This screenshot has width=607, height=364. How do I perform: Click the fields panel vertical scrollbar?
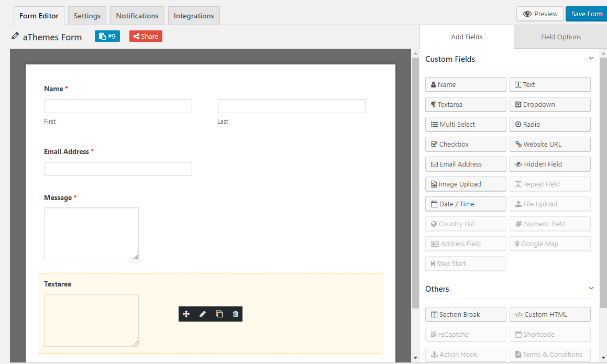coord(603,182)
